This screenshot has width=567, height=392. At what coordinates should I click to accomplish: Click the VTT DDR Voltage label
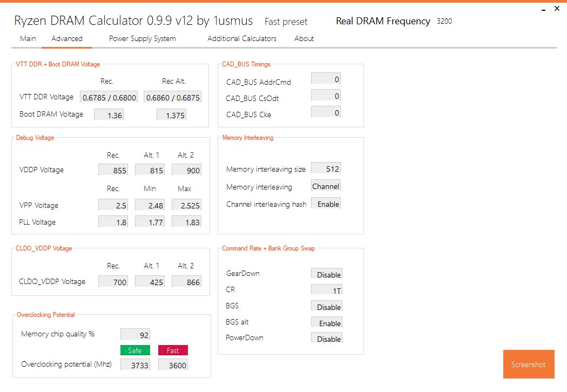46,97
